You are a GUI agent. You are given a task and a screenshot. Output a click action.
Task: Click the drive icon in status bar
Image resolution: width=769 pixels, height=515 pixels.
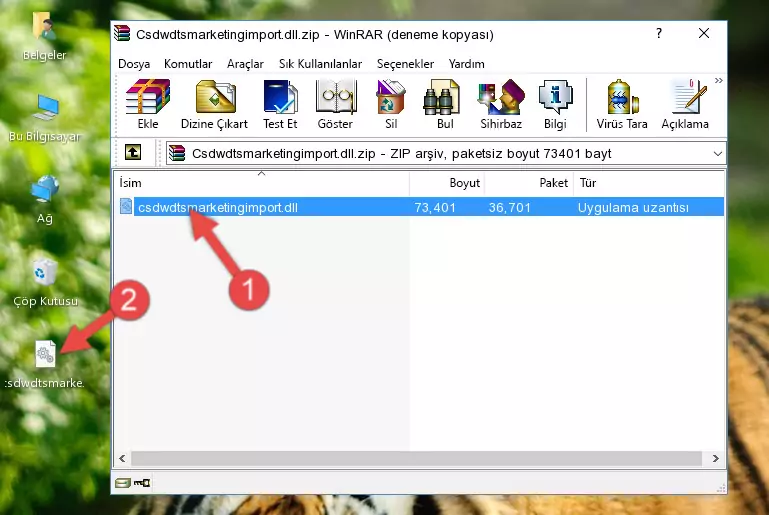(x=122, y=483)
